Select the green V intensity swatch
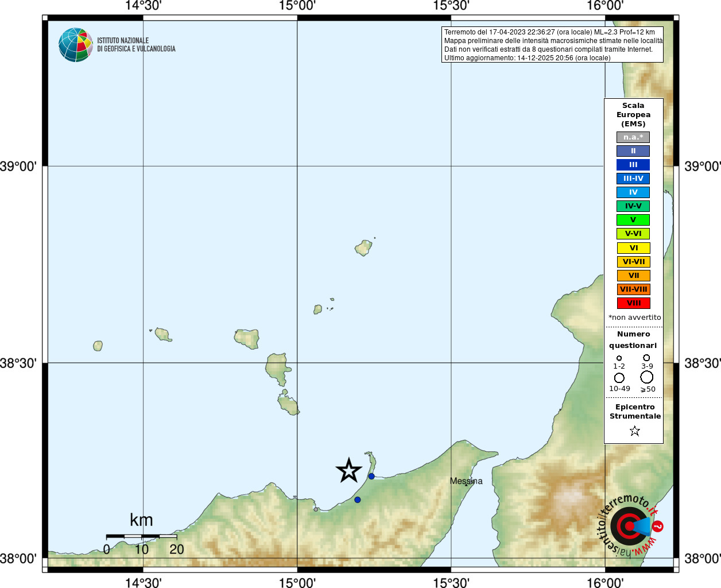The image size is (721, 588). click(633, 220)
